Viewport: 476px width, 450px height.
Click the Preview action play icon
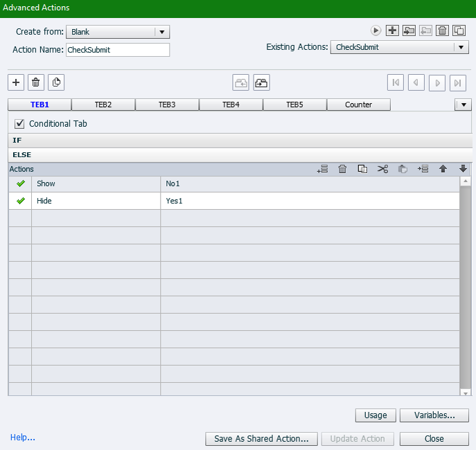click(376, 30)
